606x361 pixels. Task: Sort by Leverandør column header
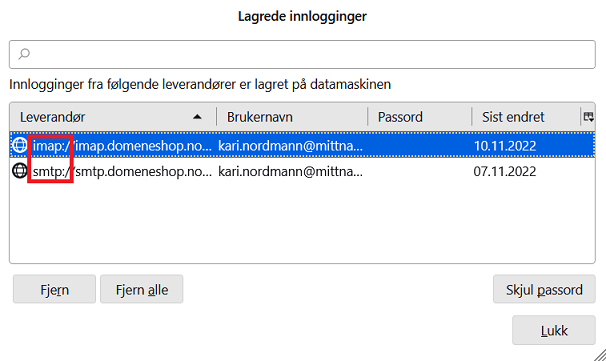[112, 117]
